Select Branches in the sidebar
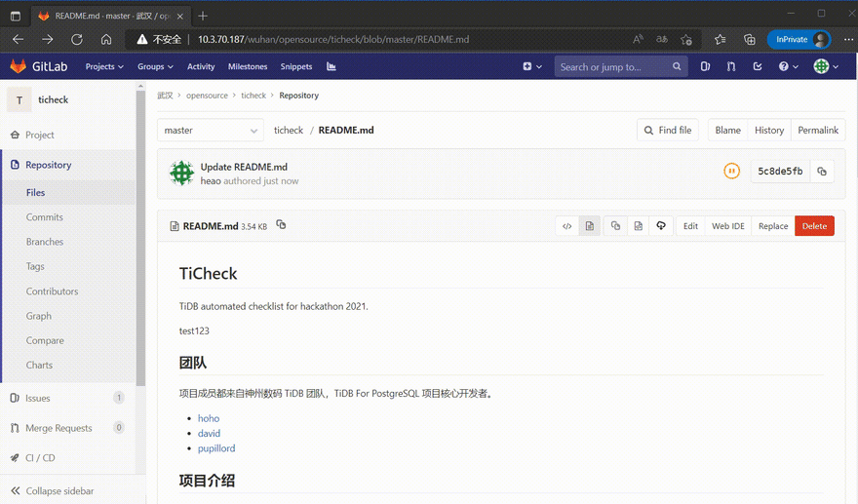Viewport: 858px width, 504px height. [x=44, y=242]
